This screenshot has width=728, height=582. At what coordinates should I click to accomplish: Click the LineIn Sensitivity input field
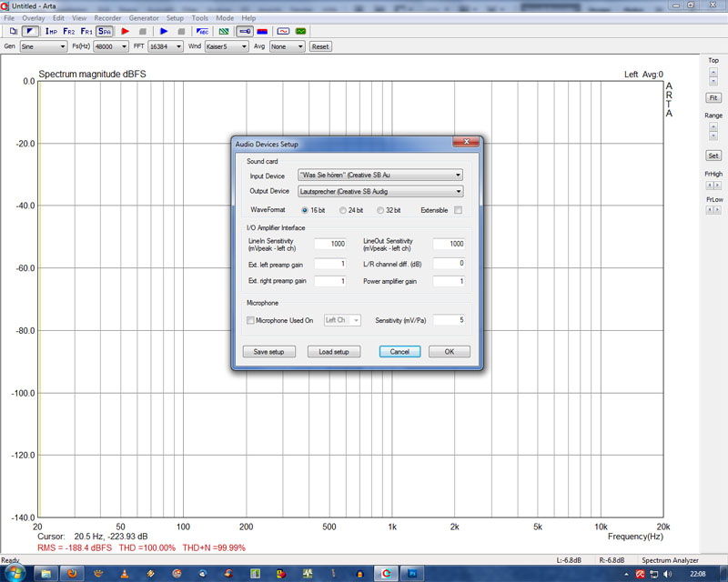coord(329,244)
